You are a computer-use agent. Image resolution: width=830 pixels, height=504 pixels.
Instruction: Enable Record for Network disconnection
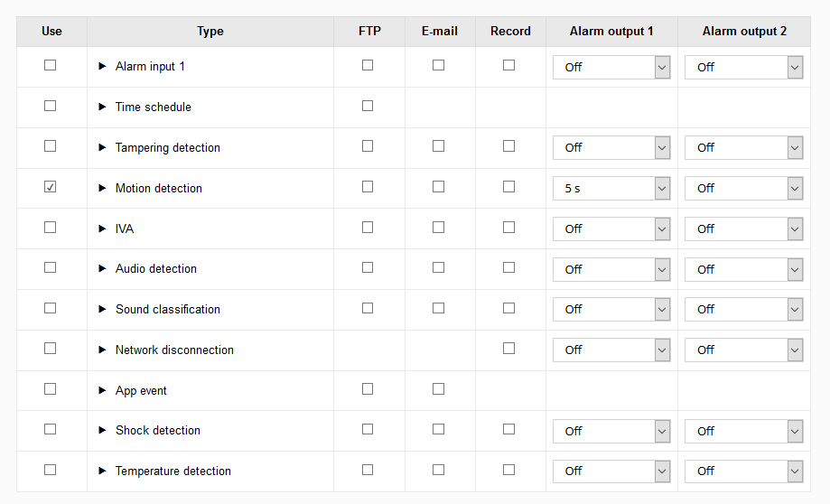point(509,349)
